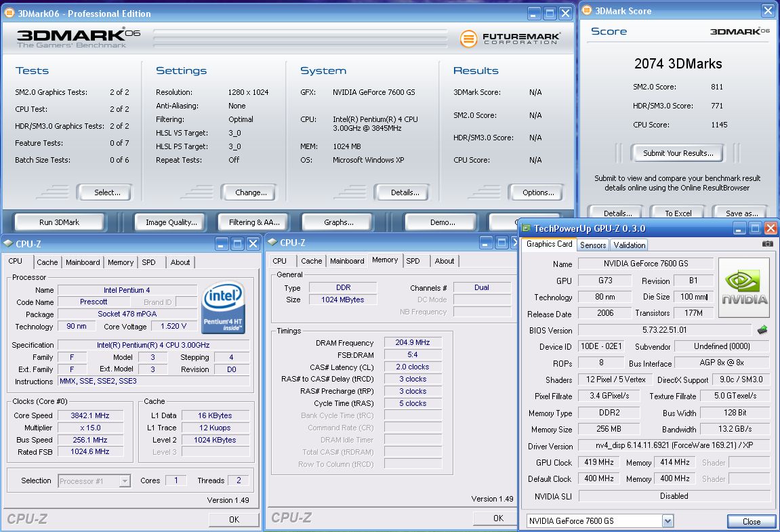Open the CPU tab in the Memory CPU-Z window

tap(280, 261)
